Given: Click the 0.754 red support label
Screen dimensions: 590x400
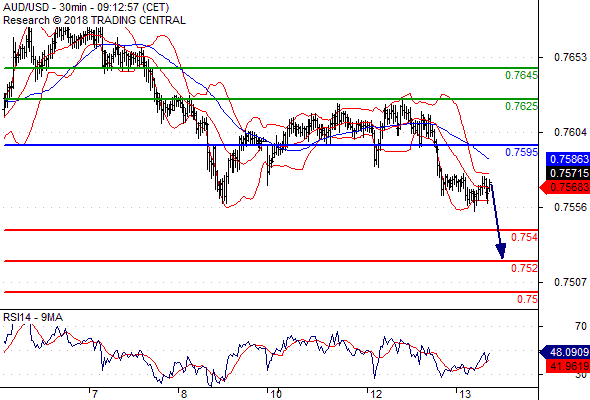Looking at the screenshot, I should [x=525, y=237].
